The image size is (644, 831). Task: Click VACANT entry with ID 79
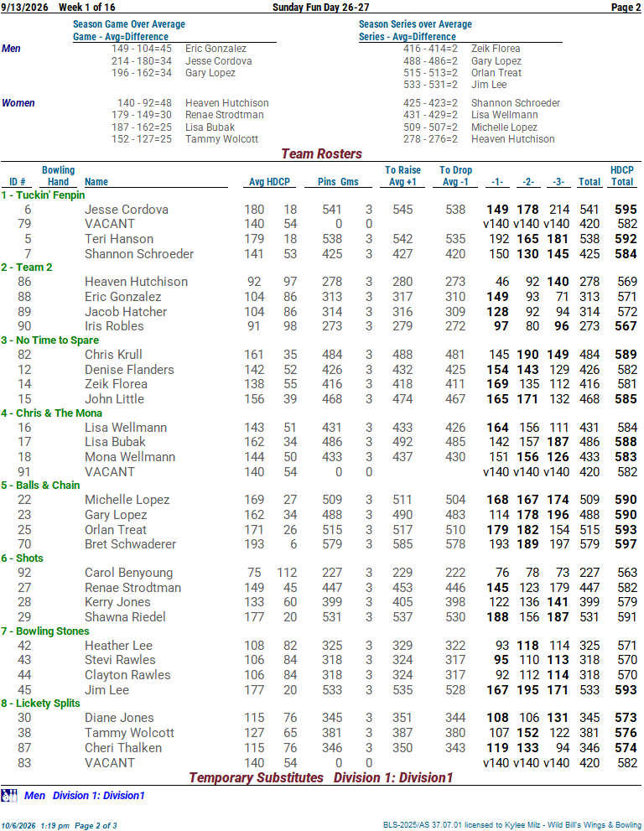110,224
